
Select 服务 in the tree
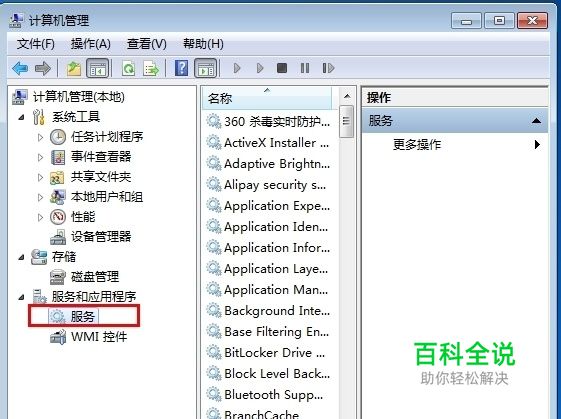tap(82, 316)
